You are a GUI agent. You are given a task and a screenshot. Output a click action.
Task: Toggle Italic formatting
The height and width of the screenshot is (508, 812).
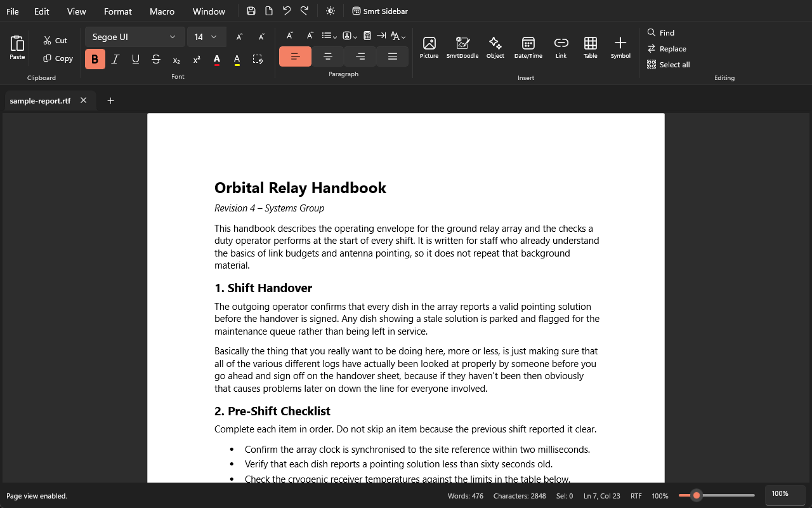[115, 59]
